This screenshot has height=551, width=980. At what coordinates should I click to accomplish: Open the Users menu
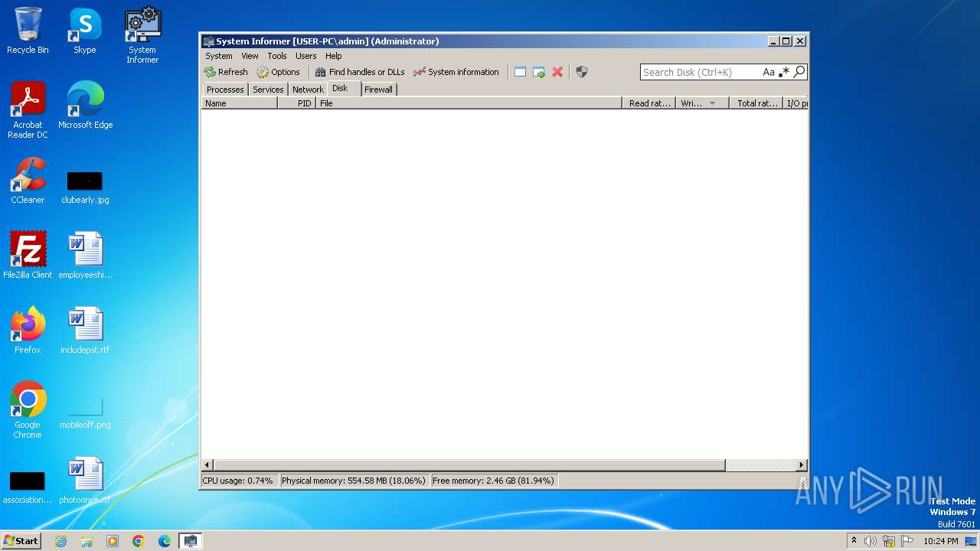306,56
